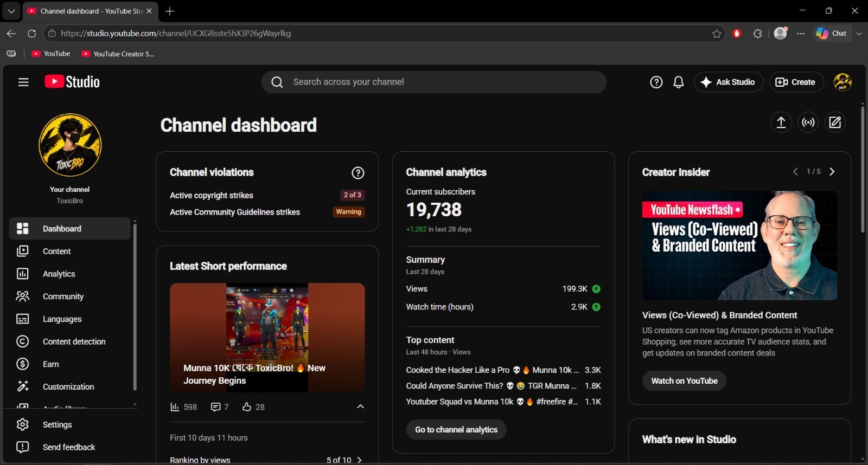The height and width of the screenshot is (465, 868).
Task: Click the large ToxicBro channel profile picture
Action: tap(70, 145)
